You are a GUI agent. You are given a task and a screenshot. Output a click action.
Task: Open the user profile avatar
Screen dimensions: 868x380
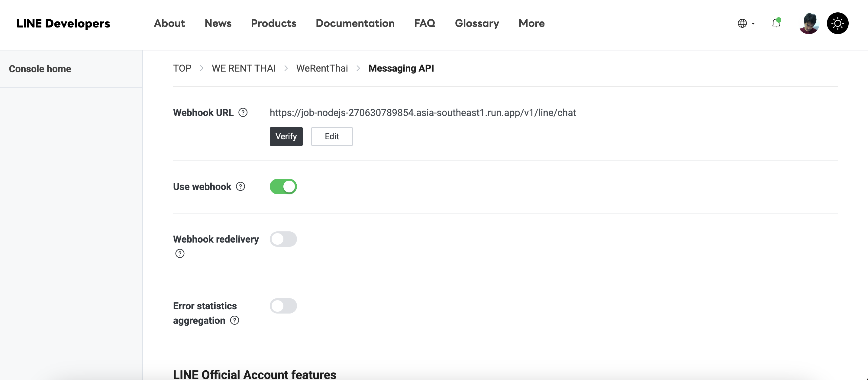pos(809,23)
